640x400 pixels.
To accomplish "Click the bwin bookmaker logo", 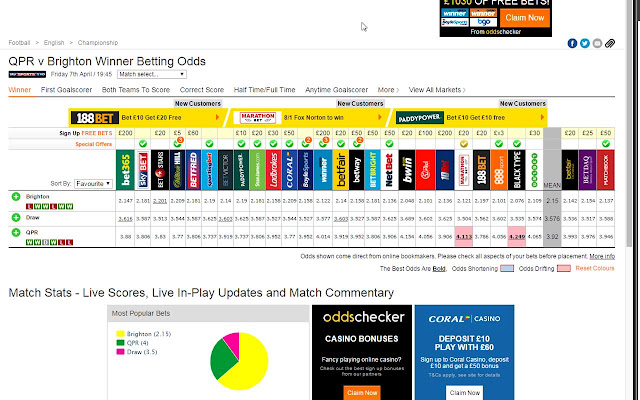I will click(407, 170).
